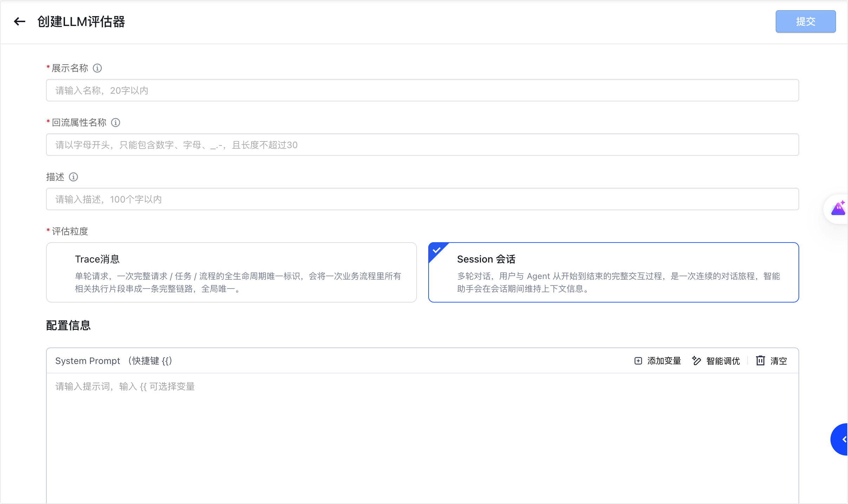Focus the 描述 description input field

pos(422,199)
